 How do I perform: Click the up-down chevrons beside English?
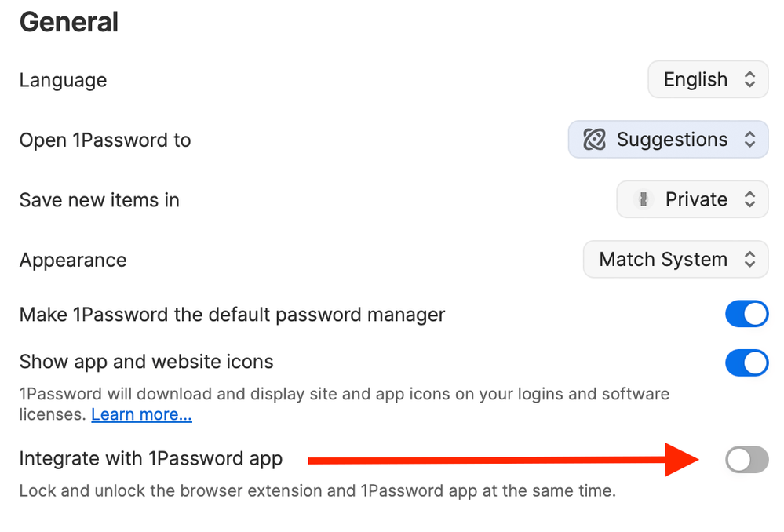click(749, 79)
